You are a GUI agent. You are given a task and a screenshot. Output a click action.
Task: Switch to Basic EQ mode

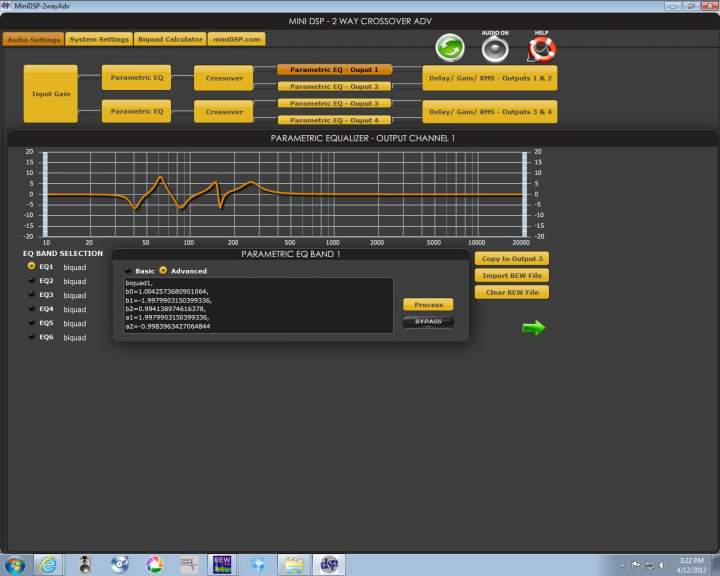pos(128,271)
